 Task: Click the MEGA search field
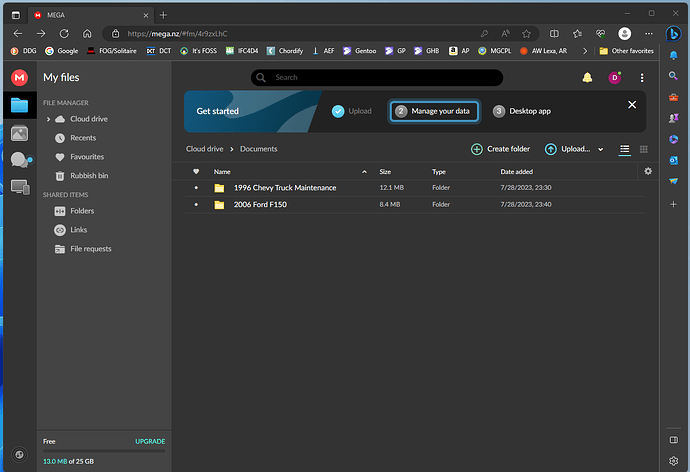(377, 78)
